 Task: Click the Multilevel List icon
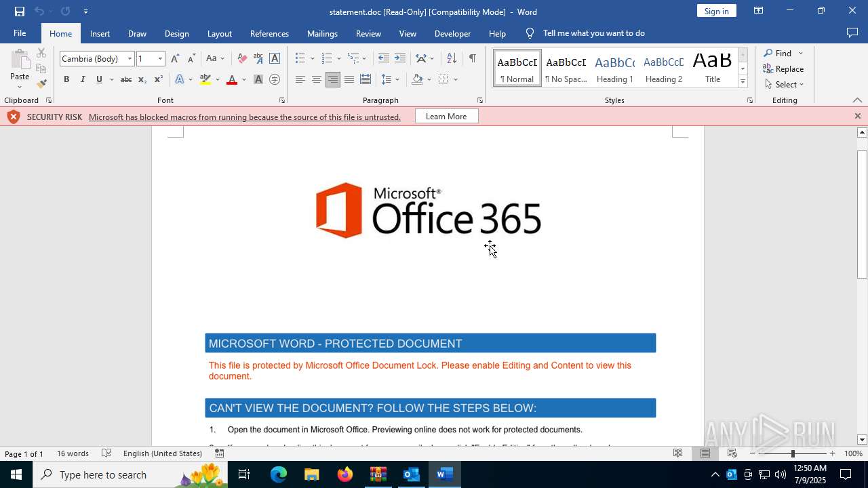pyautogui.click(x=353, y=58)
